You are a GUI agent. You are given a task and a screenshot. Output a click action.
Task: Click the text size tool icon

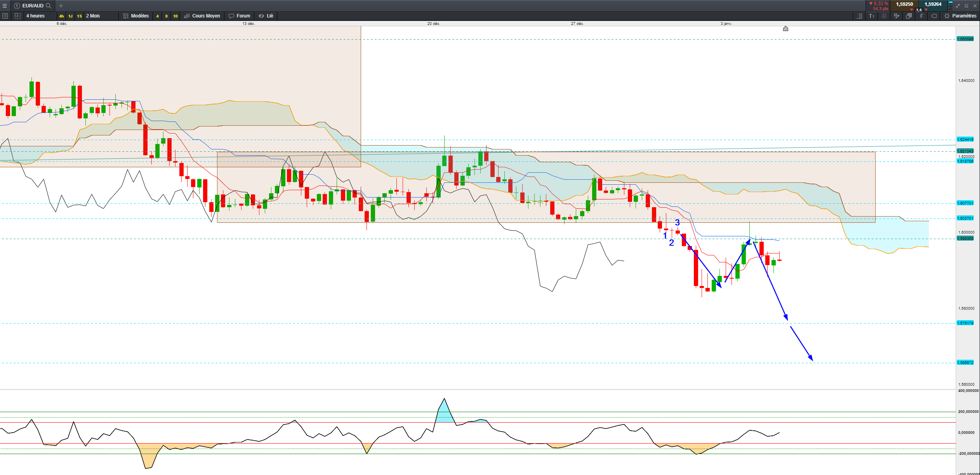[x=872, y=16]
